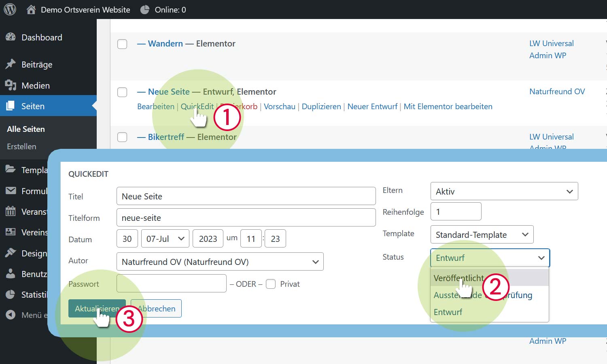Image resolution: width=607 pixels, height=364 pixels.
Task: Tick the checkbox for Wandern page
Action: click(x=122, y=44)
